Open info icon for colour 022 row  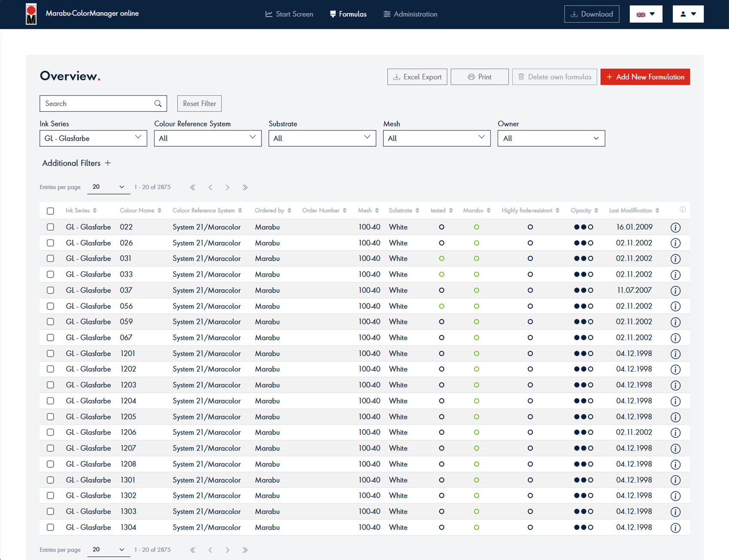tap(675, 227)
